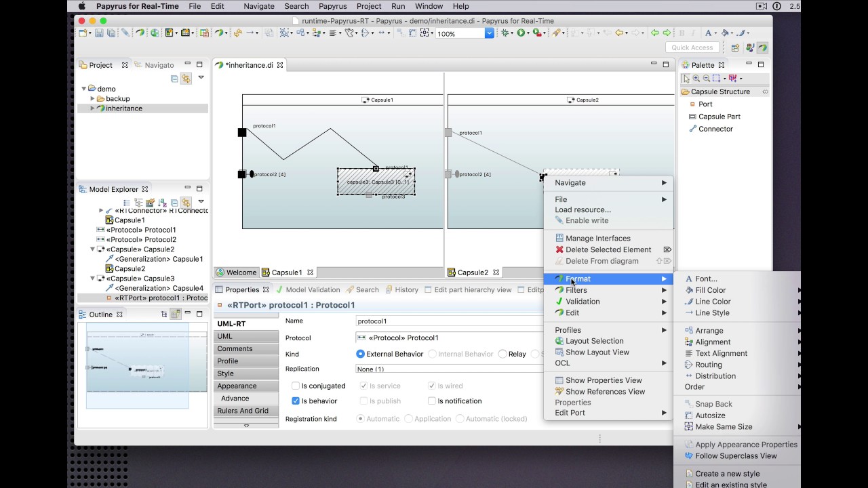Image resolution: width=868 pixels, height=488 pixels.
Task: Click the Fill Color paint bucket icon
Action: (x=725, y=33)
